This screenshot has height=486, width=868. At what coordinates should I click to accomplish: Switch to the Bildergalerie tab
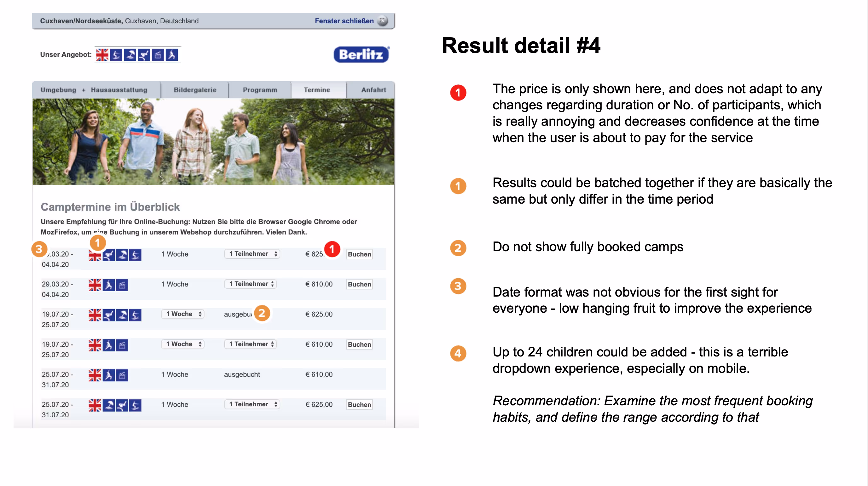coord(195,90)
